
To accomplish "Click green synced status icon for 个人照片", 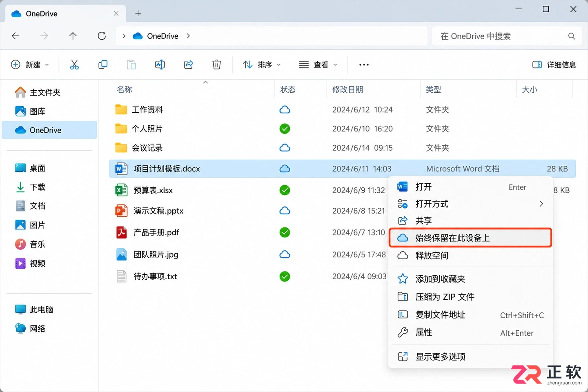I will (285, 129).
